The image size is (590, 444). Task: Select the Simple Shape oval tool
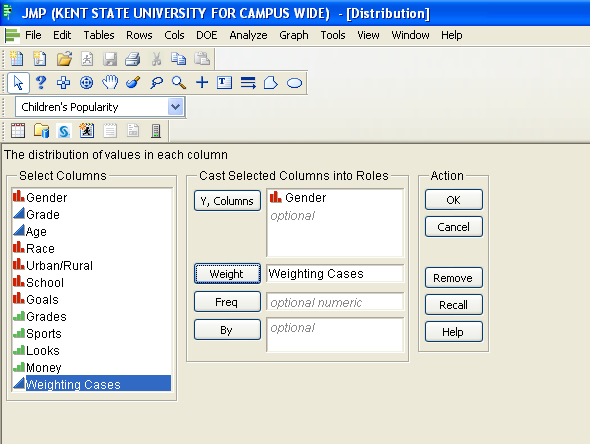pos(294,83)
